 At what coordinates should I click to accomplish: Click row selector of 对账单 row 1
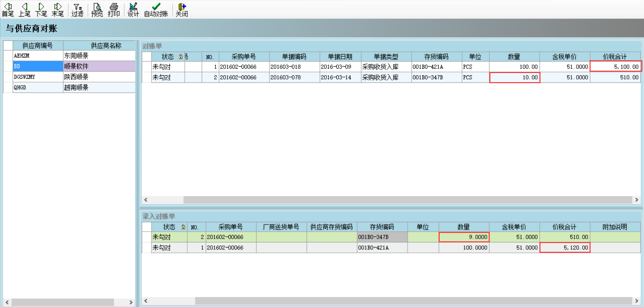coord(147,67)
